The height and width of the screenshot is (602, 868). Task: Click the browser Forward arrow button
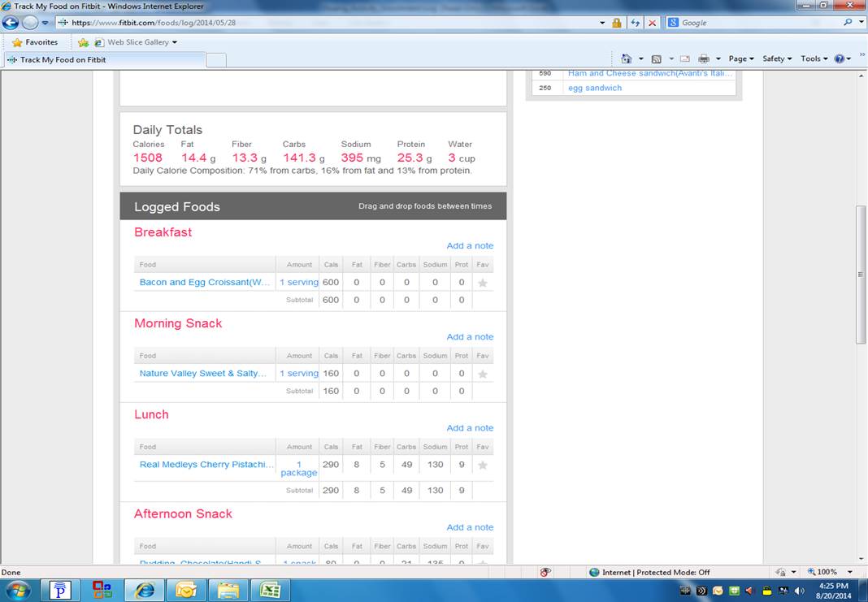click(30, 23)
